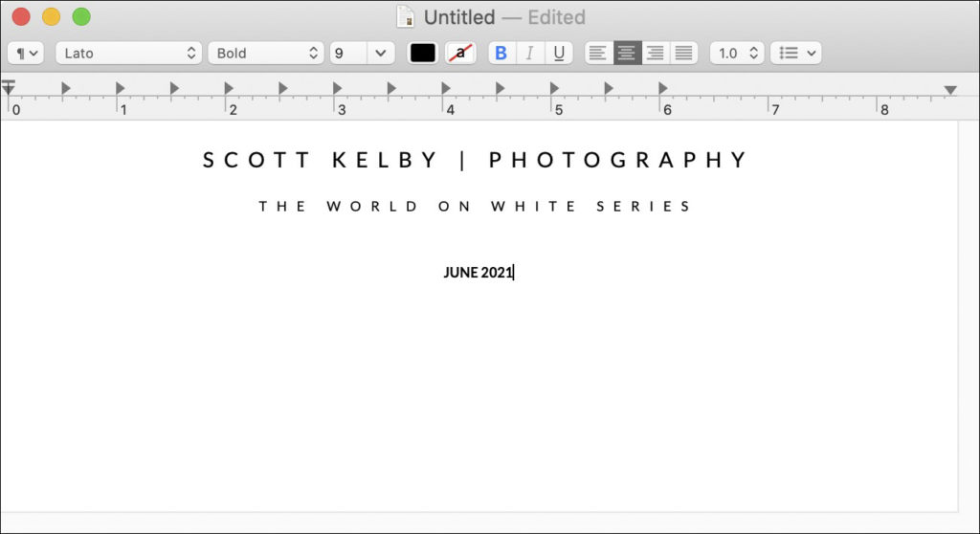Viewport: 980px width, 534px height.
Task: Click the left margin indent marker on ruler
Action: 8,87
